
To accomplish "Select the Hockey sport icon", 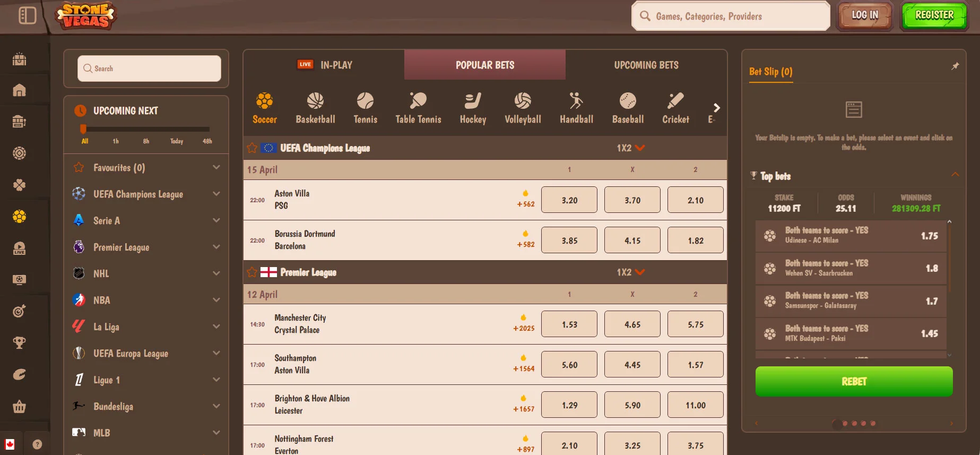I will click(x=473, y=108).
